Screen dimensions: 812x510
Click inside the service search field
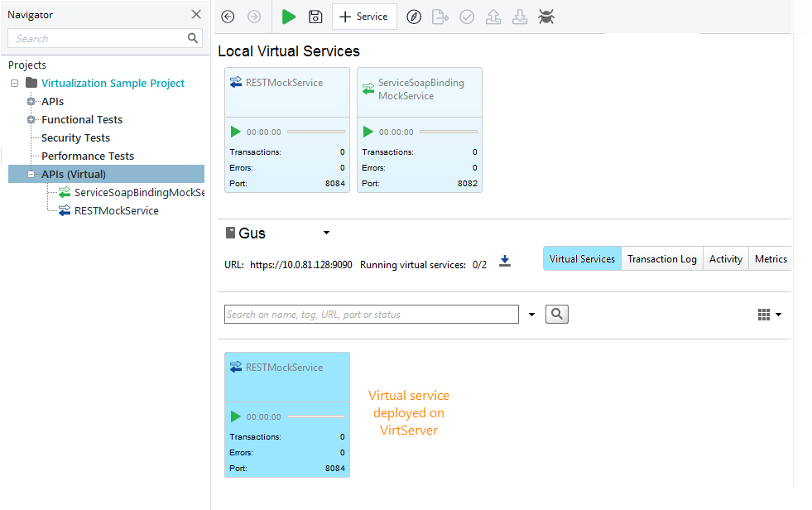click(x=371, y=314)
